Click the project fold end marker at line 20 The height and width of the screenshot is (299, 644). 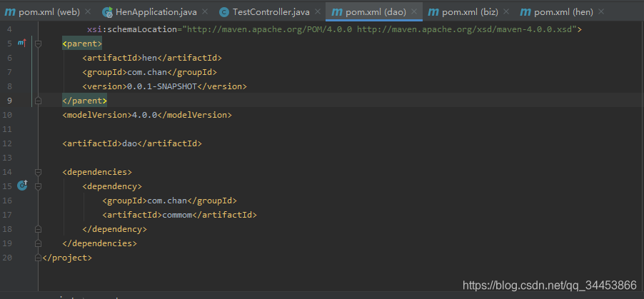tap(38, 258)
